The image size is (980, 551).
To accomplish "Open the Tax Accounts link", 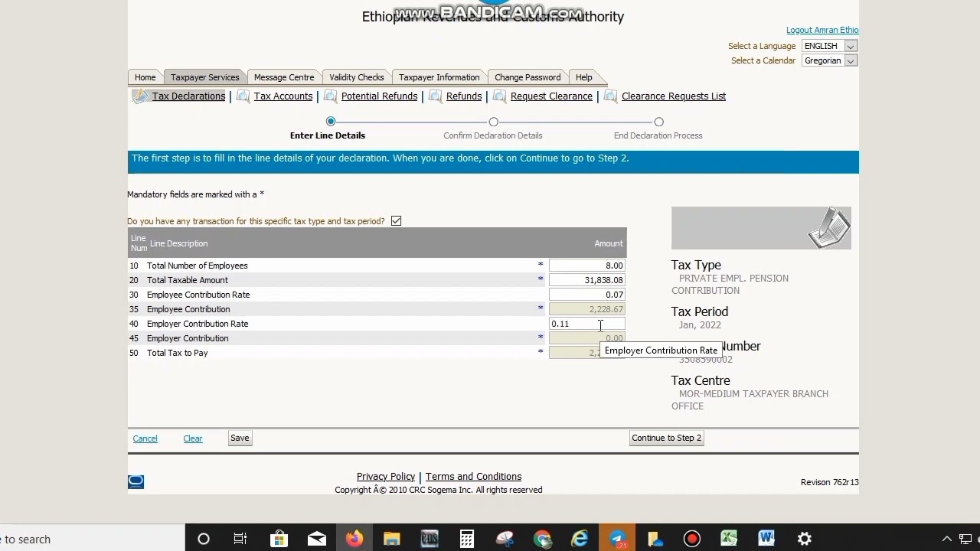I will point(283,96).
